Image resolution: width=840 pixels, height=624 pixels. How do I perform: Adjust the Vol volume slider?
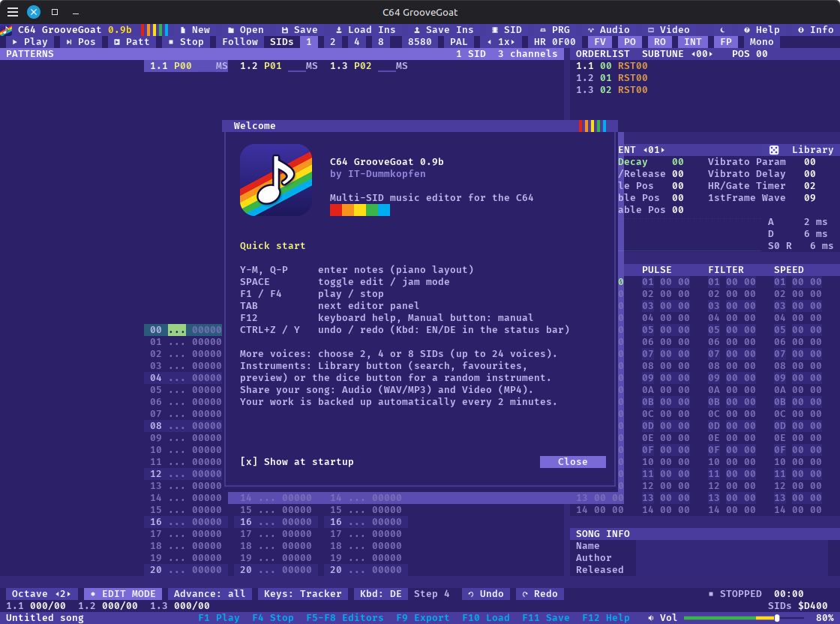[x=744, y=617]
